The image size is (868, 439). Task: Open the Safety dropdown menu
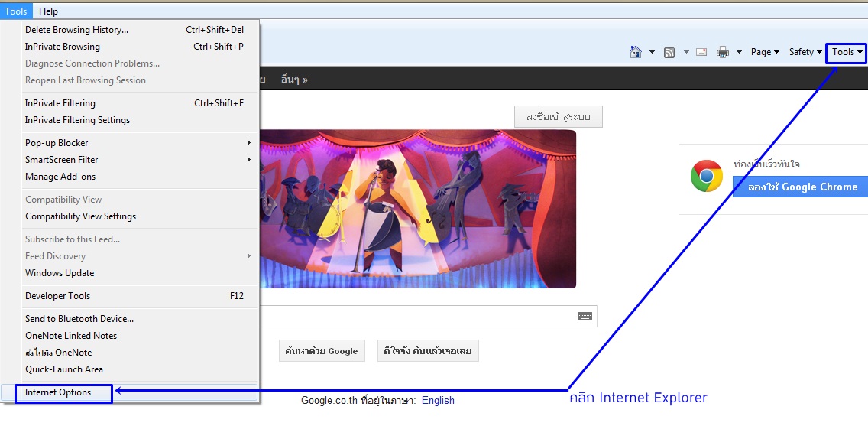[x=805, y=52]
